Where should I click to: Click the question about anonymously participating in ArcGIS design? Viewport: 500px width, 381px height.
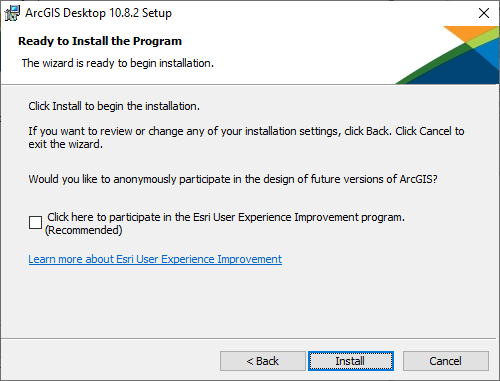pyautogui.click(x=233, y=179)
